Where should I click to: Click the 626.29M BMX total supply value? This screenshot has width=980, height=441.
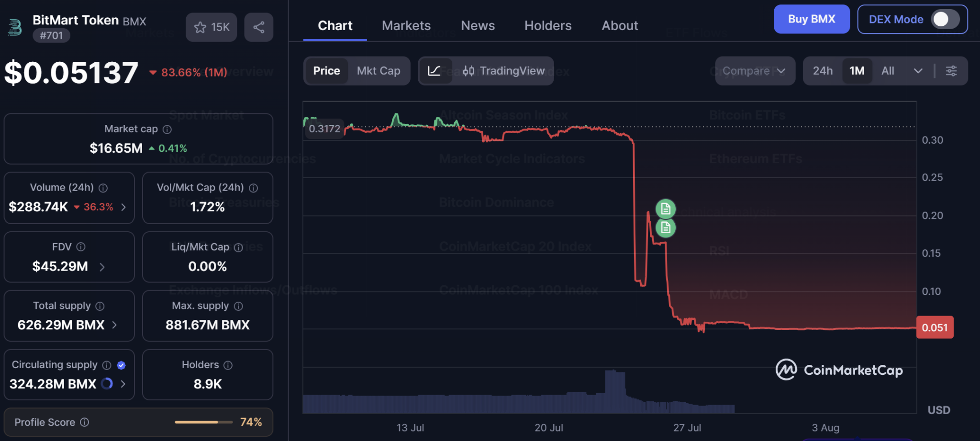click(x=61, y=325)
